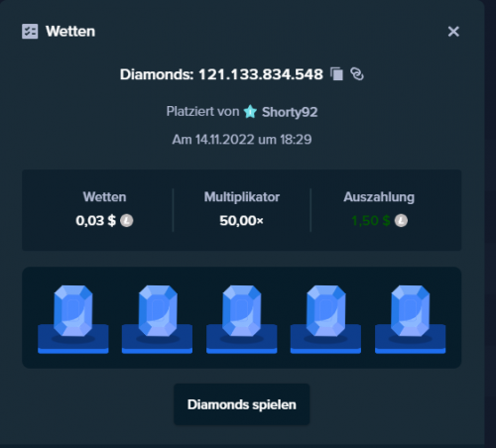496x448 pixels.
Task: Click the date 14.11.2022 um 18:29
Action: point(253,140)
